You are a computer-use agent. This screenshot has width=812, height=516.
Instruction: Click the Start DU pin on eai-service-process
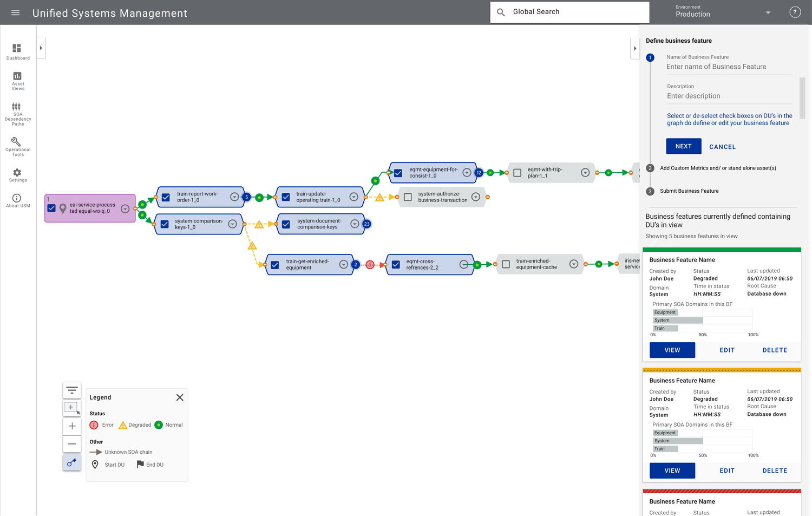[63, 208]
